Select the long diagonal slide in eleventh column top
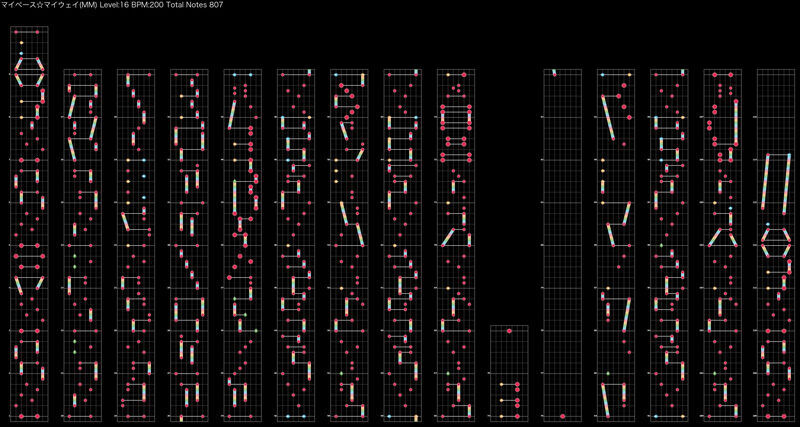The image size is (800, 427). coord(607,120)
